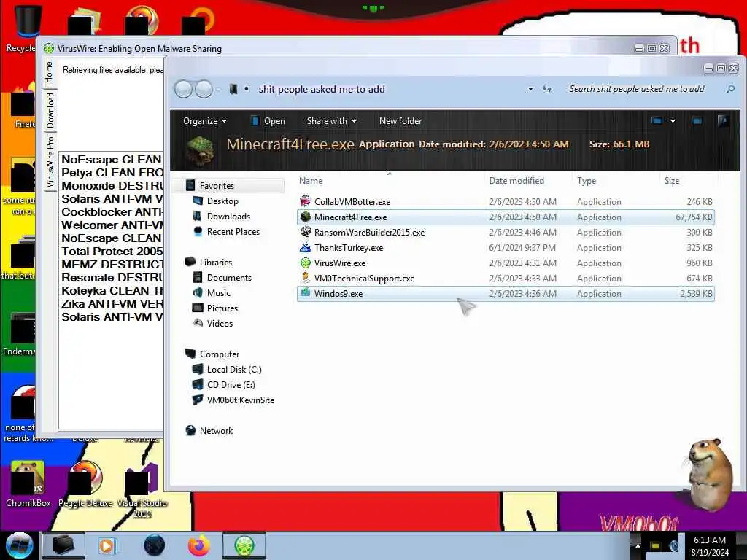Viewport: 747px width, 560px height.
Task: Click the large Minecraft block details icon
Action: pos(200,149)
